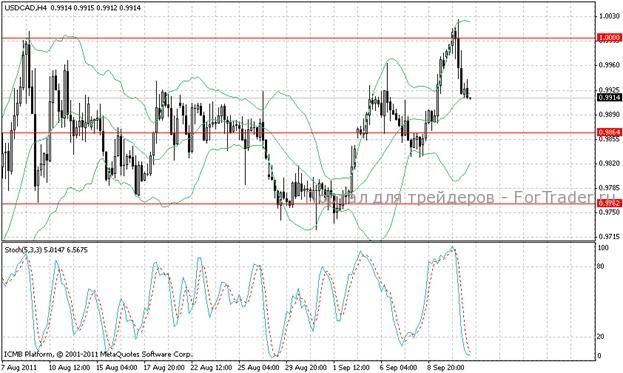
Task: Click the 0.9715 price axis label
Action: point(609,237)
